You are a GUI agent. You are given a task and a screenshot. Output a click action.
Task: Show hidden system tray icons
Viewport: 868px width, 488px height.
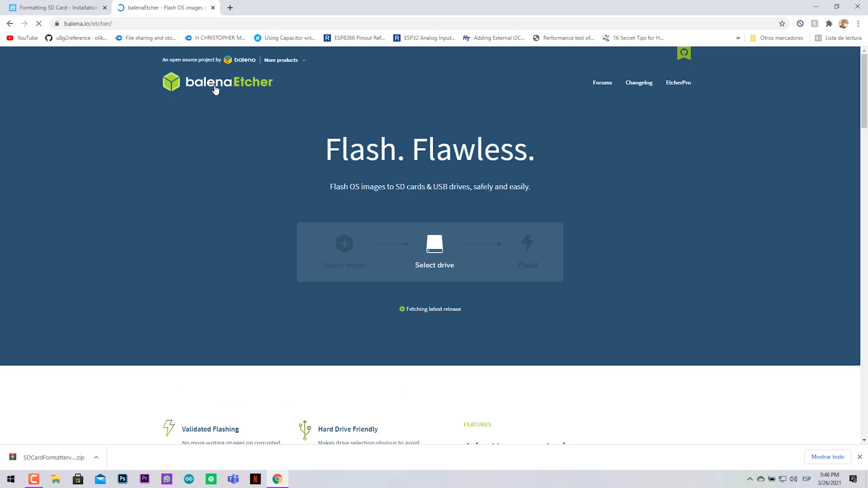tap(750, 479)
